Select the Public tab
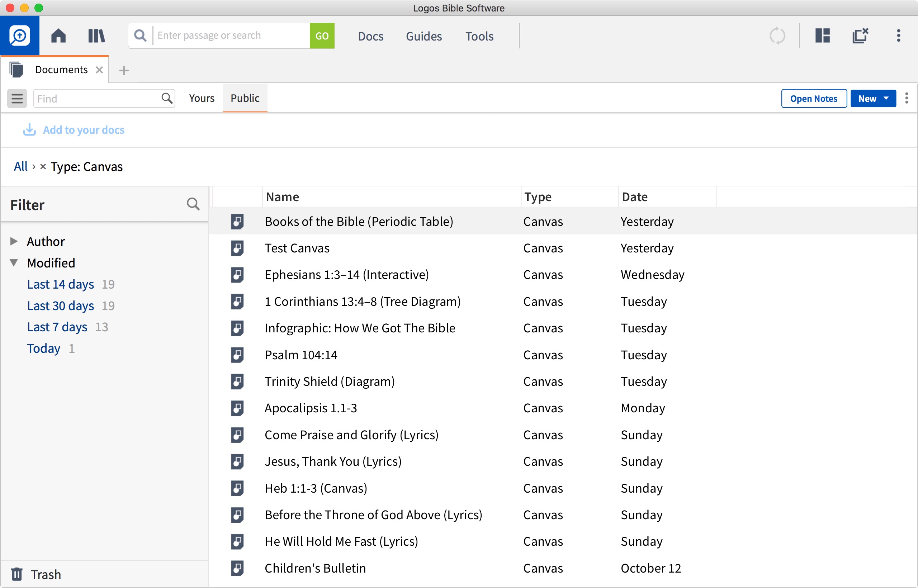918x588 pixels. click(x=245, y=98)
